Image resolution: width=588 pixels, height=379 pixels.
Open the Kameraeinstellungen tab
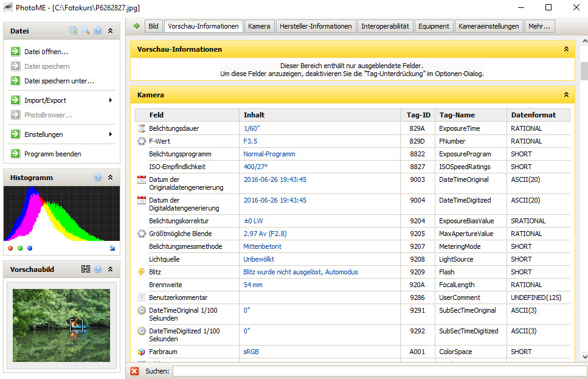(x=489, y=26)
